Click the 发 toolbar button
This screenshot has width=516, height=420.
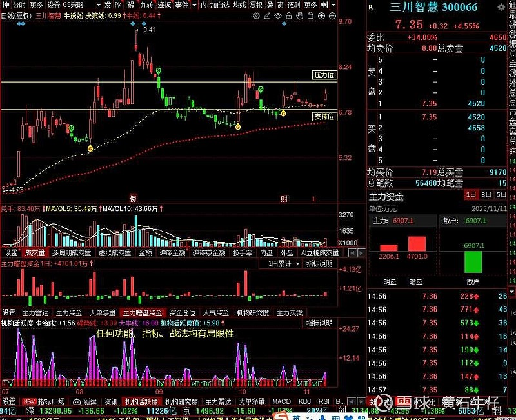tap(108, 5)
